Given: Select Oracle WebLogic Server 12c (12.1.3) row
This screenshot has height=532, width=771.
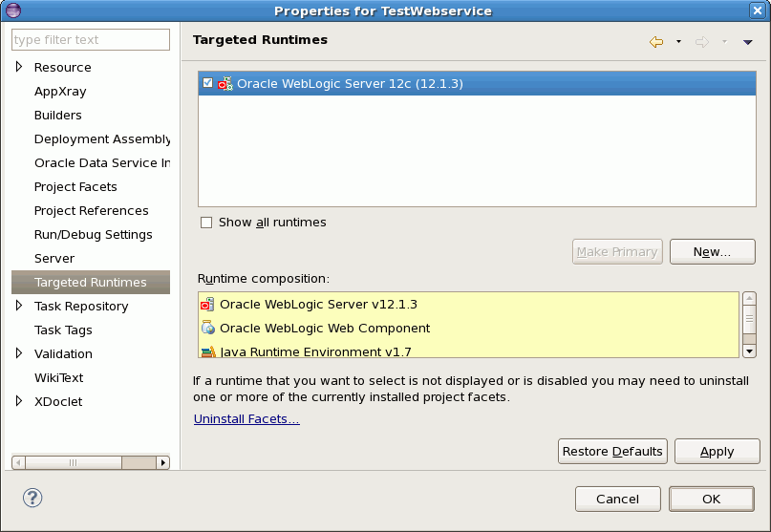Looking at the screenshot, I should coord(477,84).
